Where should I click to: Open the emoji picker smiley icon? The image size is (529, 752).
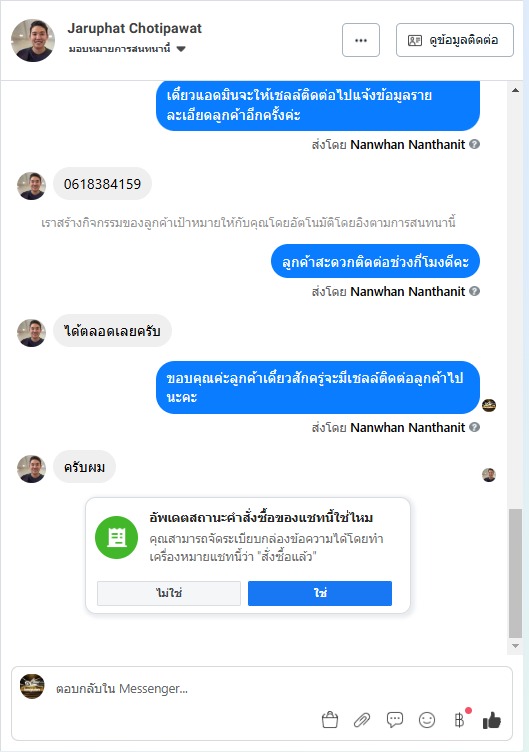coord(427,720)
